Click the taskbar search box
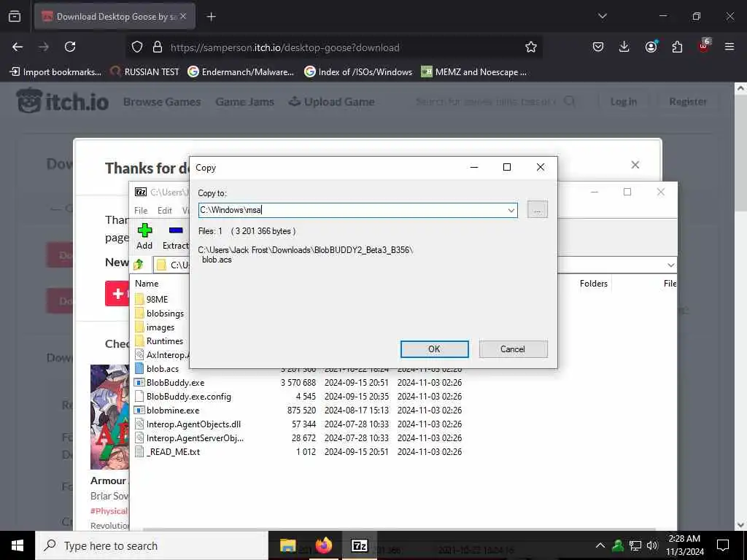Image resolution: width=747 pixels, height=560 pixels. pos(152,545)
